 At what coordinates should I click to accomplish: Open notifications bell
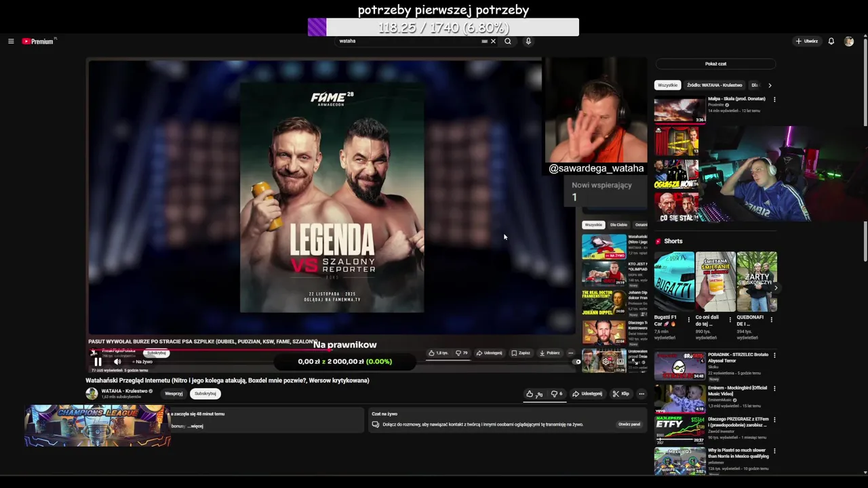click(831, 41)
